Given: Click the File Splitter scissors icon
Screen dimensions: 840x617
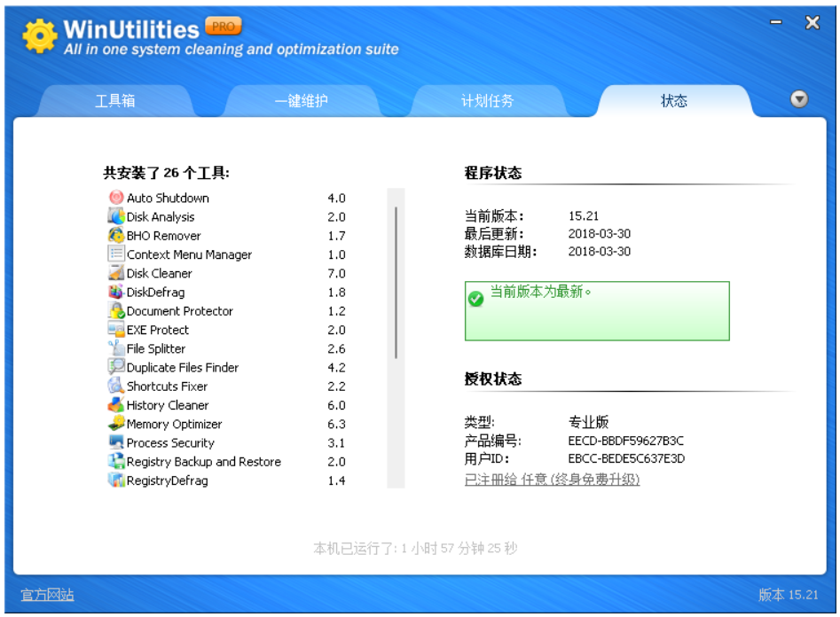Looking at the screenshot, I should click(116, 348).
